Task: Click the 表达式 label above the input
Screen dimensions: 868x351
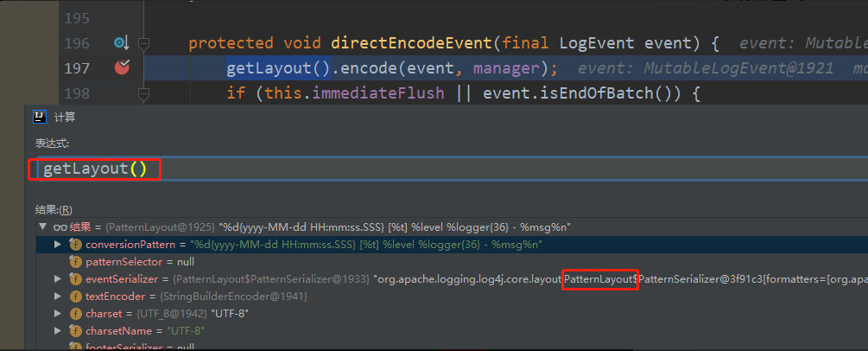Action: click(x=52, y=144)
